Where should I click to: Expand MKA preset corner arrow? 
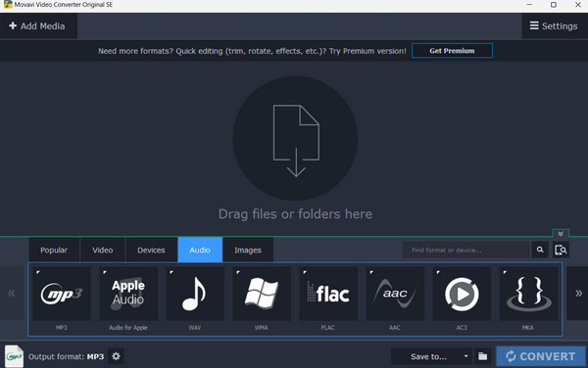[x=505, y=272]
